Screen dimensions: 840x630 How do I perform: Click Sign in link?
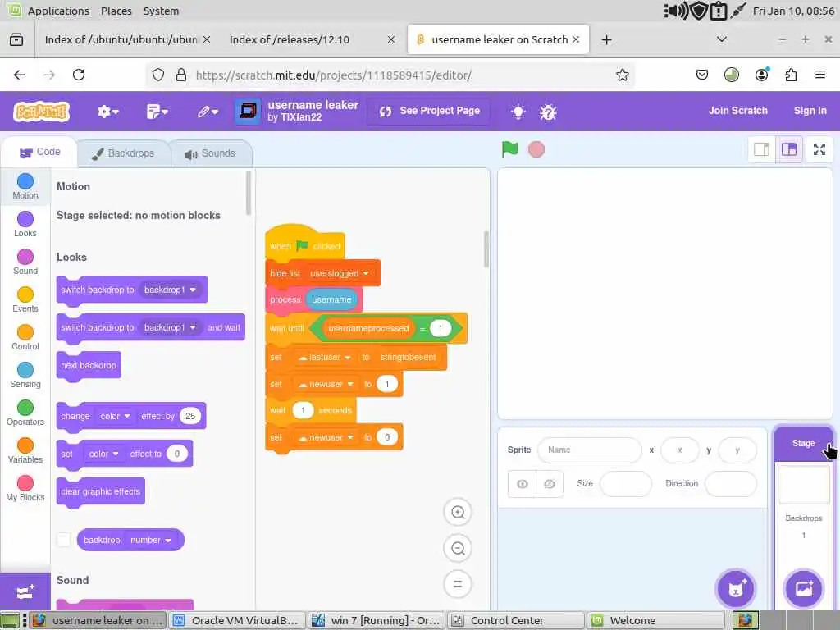coord(810,111)
